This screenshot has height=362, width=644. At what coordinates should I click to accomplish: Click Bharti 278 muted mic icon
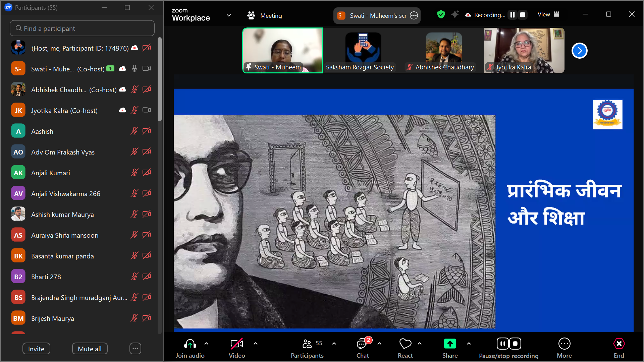[x=135, y=277]
